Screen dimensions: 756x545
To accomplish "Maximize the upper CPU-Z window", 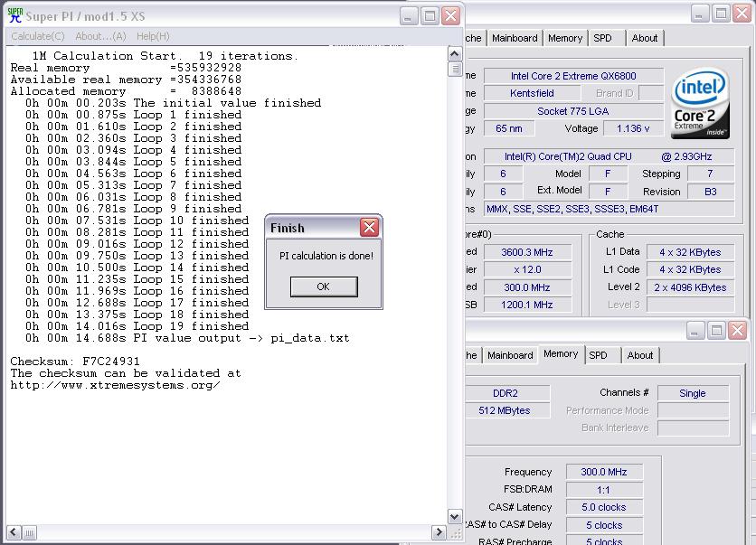I will point(721,14).
